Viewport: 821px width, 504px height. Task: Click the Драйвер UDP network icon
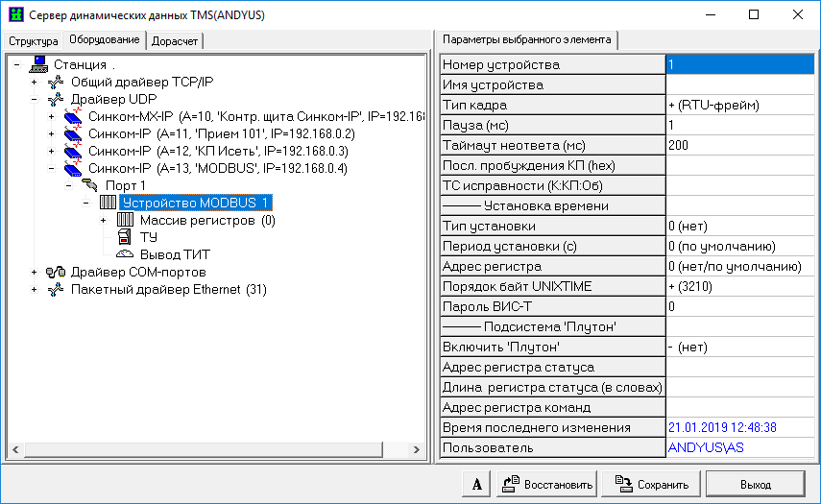[x=57, y=99]
